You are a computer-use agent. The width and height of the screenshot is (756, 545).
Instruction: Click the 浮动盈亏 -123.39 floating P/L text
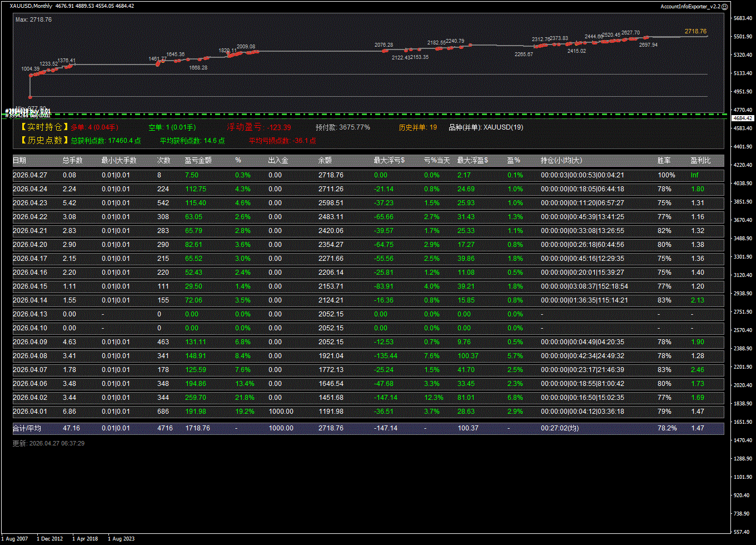[258, 127]
